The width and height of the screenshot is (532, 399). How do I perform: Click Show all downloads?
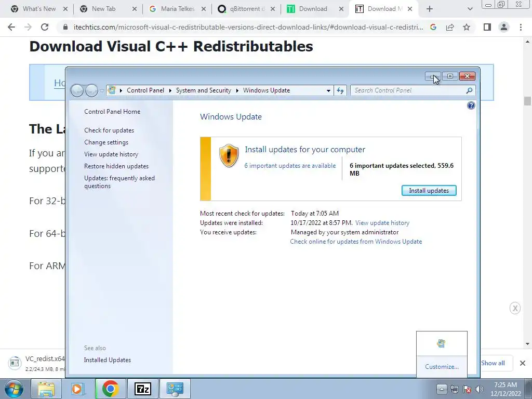(x=493, y=363)
